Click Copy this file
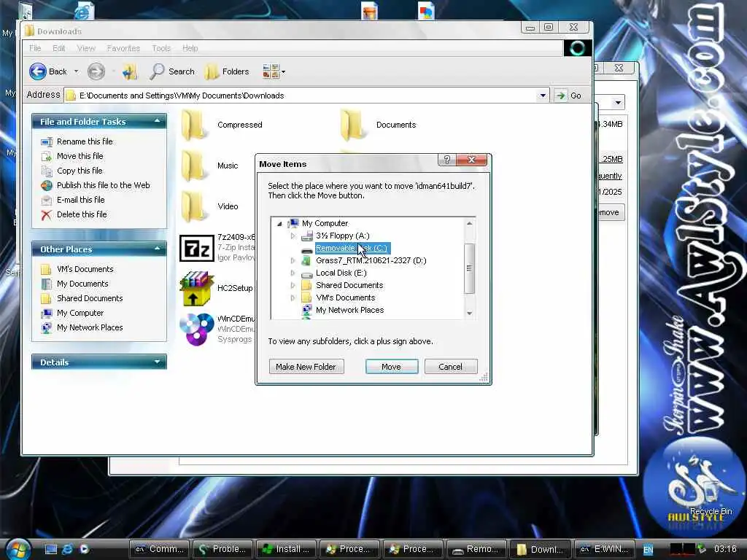Image resolution: width=747 pixels, height=560 pixels. [80, 171]
